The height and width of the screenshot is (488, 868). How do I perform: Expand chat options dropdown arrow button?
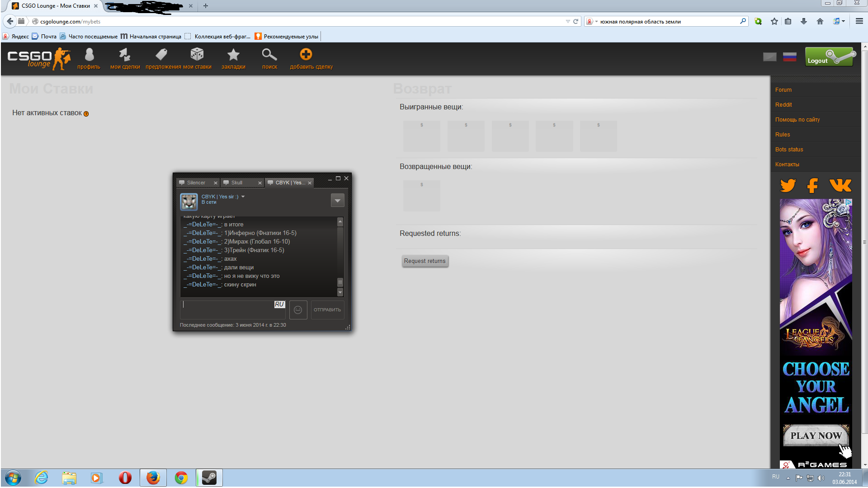[338, 200]
